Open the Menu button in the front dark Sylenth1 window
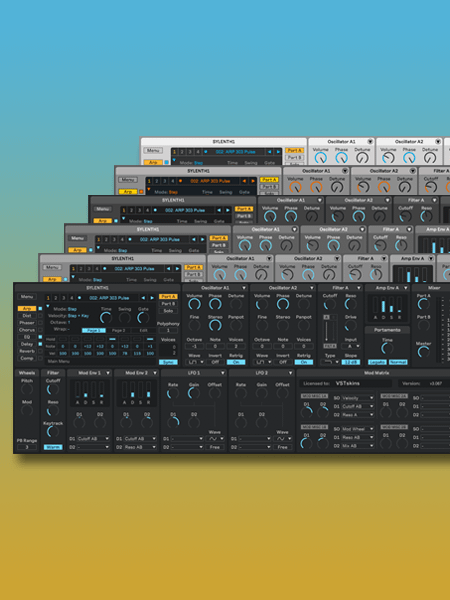The image size is (450, 600). [x=27, y=297]
